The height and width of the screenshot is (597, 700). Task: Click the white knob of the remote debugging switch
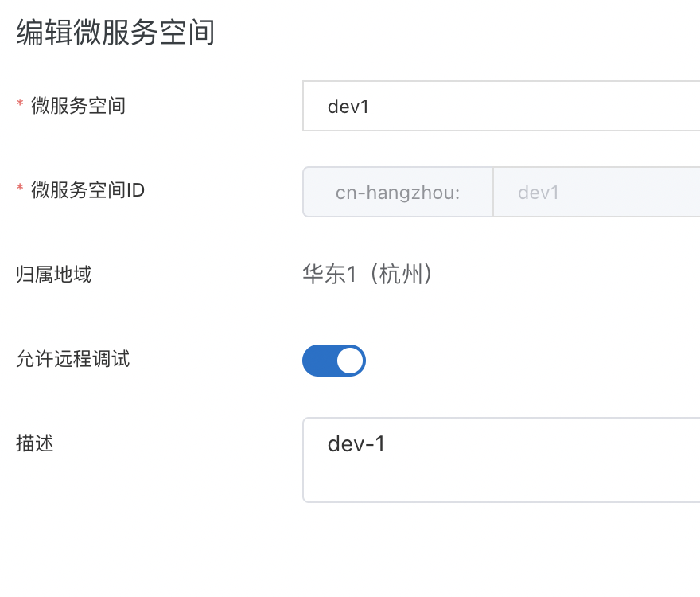pos(350,361)
